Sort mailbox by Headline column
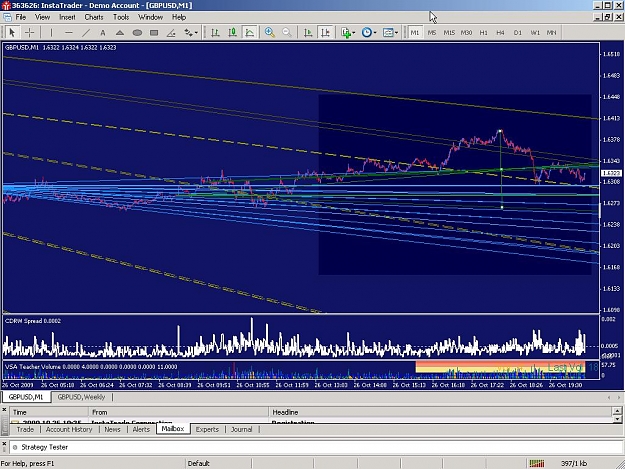 (440, 412)
